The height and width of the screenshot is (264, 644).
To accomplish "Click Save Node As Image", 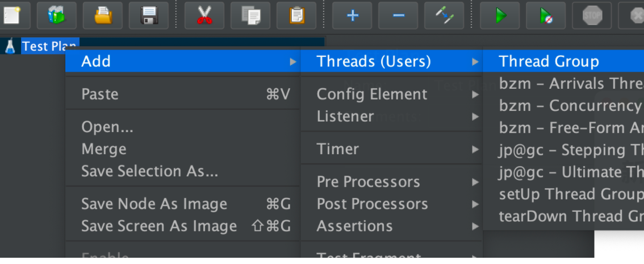I will (x=154, y=204).
